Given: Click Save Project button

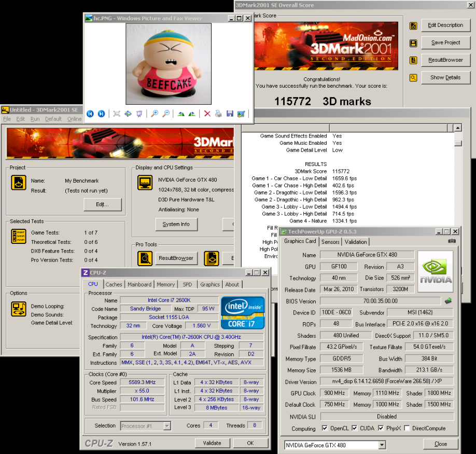Looking at the screenshot, I should pyautogui.click(x=445, y=43).
